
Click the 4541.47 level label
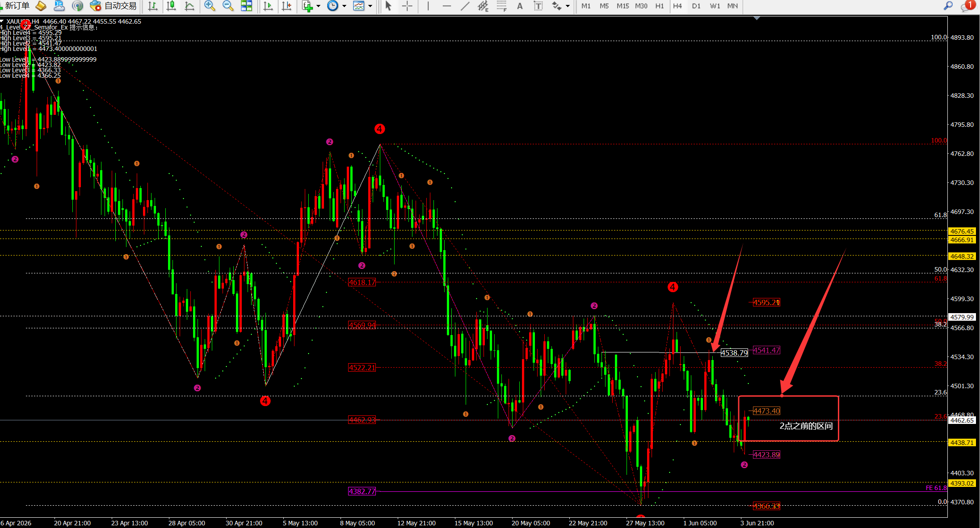pyautogui.click(x=766, y=350)
